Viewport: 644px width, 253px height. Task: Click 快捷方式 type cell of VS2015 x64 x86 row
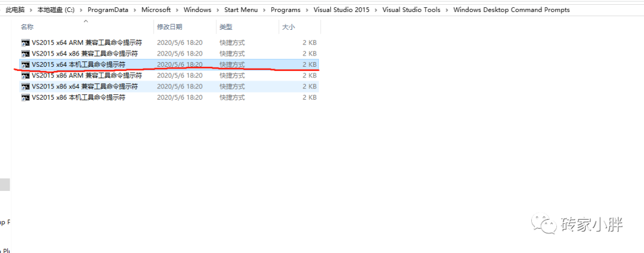[x=232, y=53]
